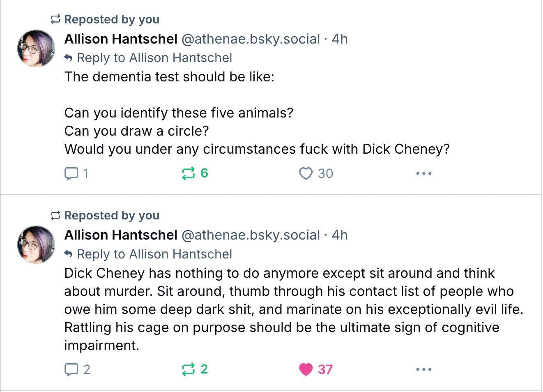This screenshot has width=543, height=392.
Task: Open Allison Hantschel's profile name in second post
Action: point(121,235)
